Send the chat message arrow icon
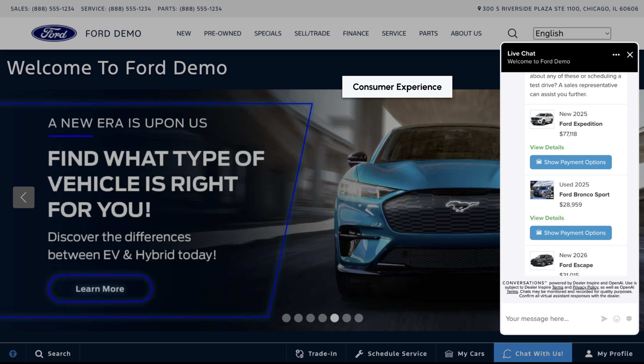Screen dimensions: 644x364 click(604, 319)
